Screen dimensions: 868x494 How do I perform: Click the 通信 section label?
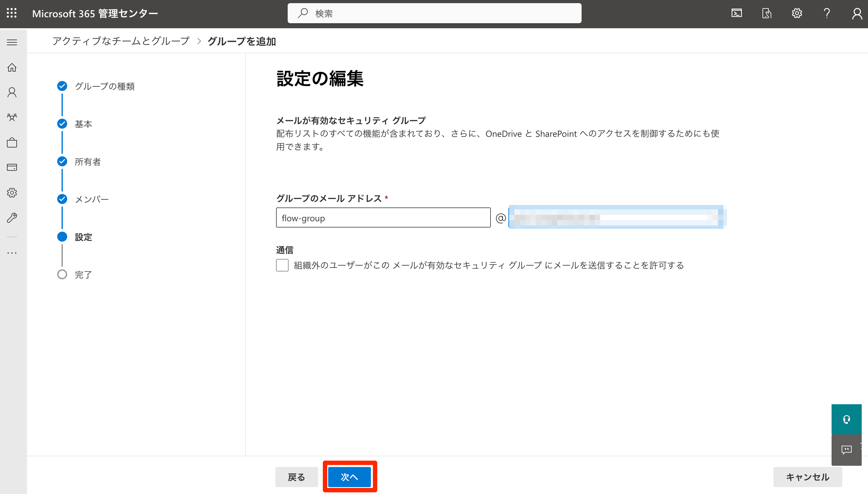click(x=285, y=250)
